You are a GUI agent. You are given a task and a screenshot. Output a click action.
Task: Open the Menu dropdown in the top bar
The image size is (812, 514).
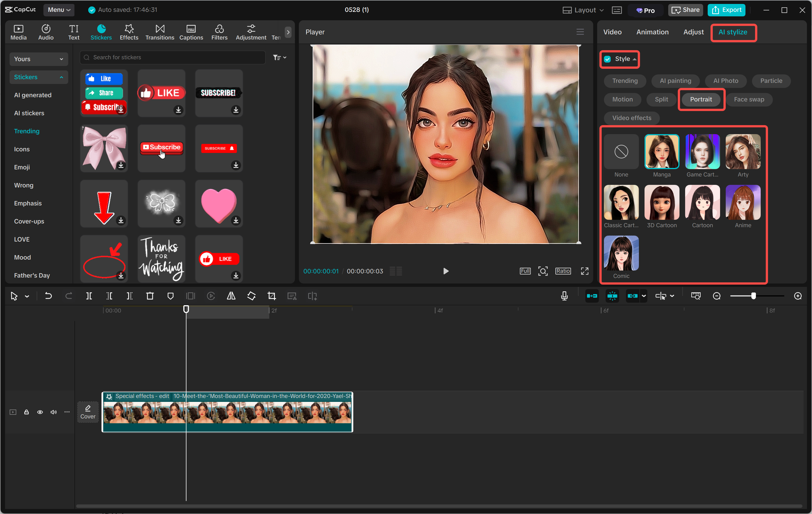click(x=59, y=10)
